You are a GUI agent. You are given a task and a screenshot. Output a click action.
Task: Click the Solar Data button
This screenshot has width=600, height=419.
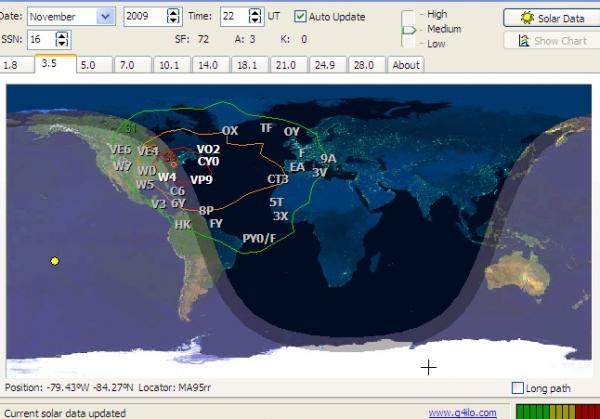553,18
